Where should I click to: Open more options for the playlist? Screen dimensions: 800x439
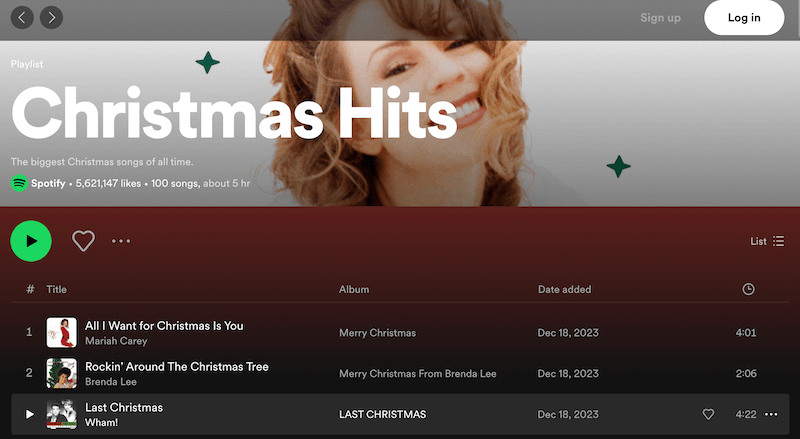[x=121, y=241]
